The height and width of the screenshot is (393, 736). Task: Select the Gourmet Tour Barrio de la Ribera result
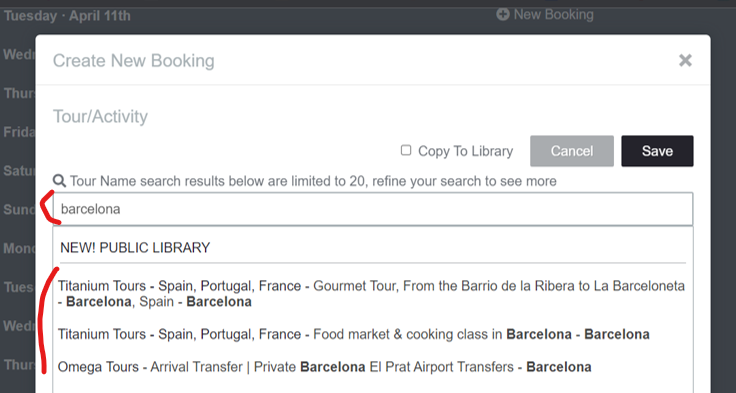(371, 293)
